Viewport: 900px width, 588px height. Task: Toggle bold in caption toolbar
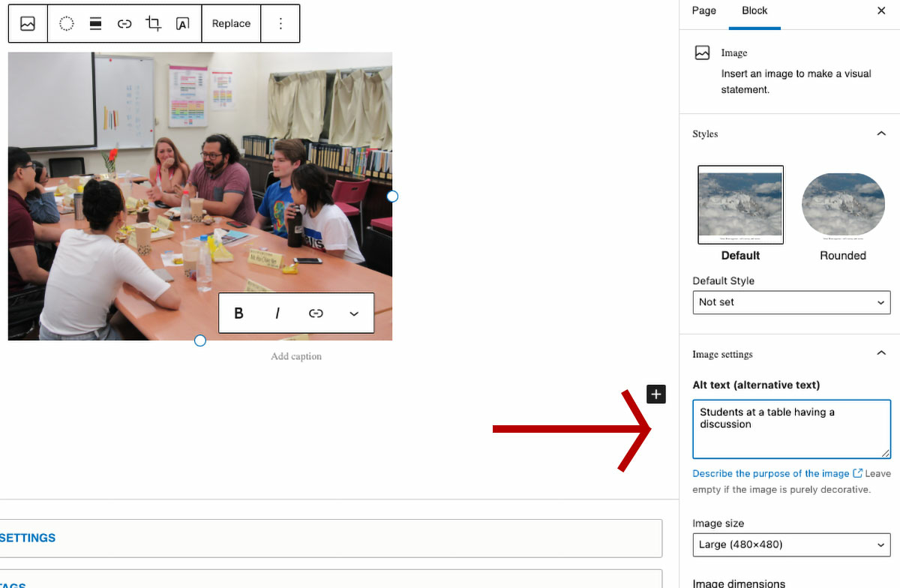pyautogui.click(x=238, y=313)
